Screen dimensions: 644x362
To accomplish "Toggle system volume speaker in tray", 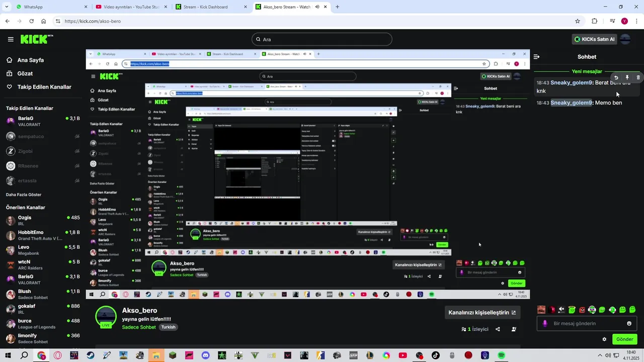I will click(x=608, y=355).
